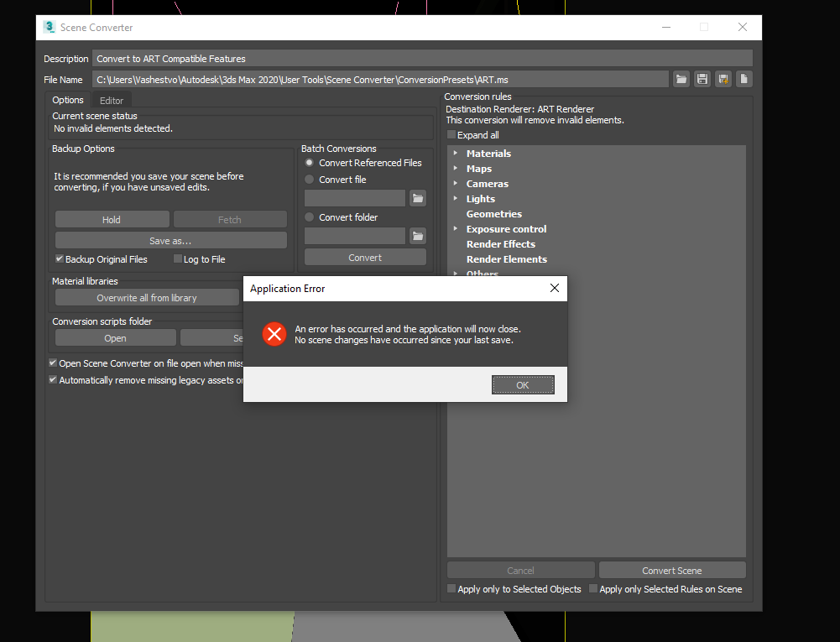This screenshot has width=840, height=642.
Task: Click Convert in Batch Conversions
Action: 365,258
